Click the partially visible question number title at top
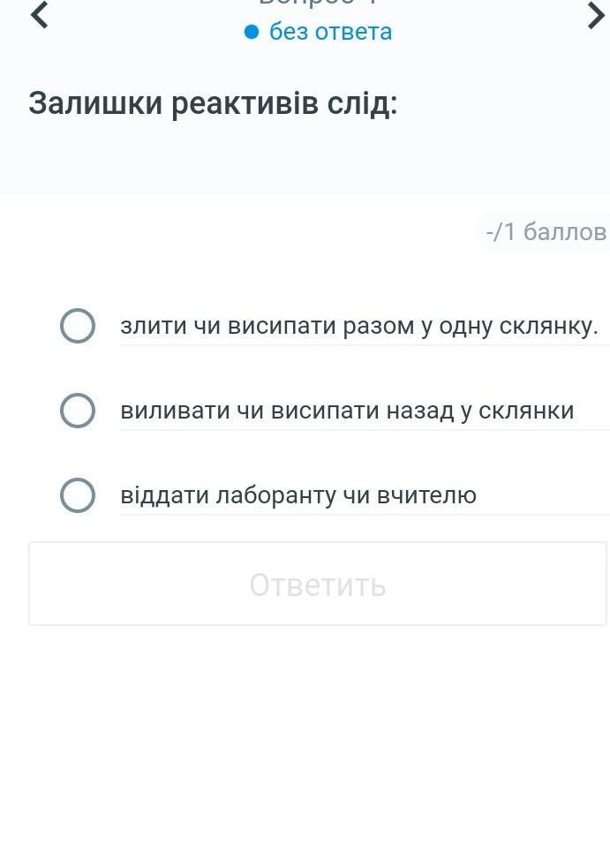The width and height of the screenshot is (610, 868). tap(318, 4)
